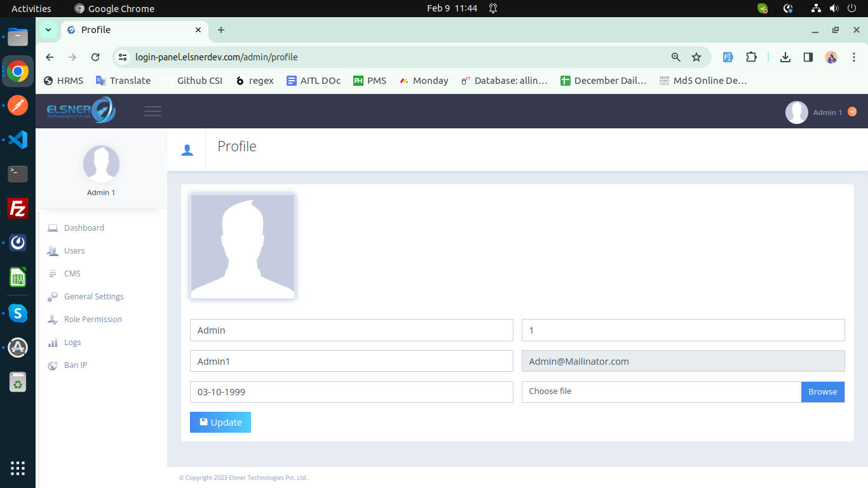Open Role Permission settings
This screenshot has width=868, height=488.
[x=92, y=319]
